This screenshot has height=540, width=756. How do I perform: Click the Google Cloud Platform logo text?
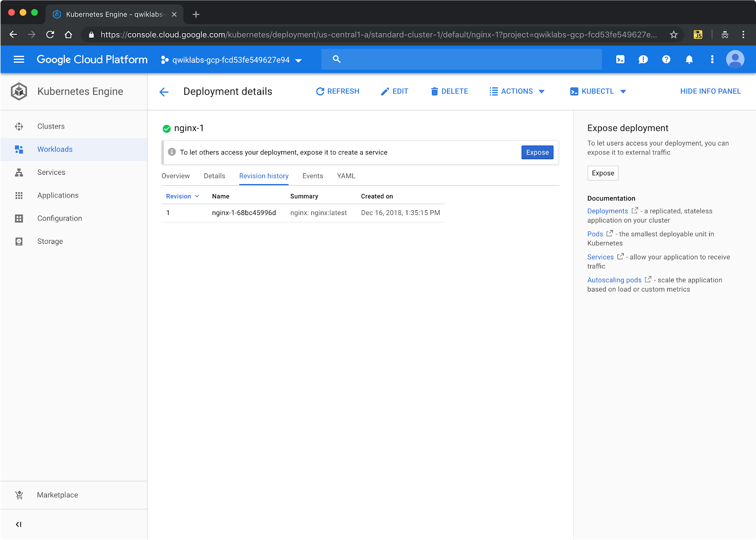92,60
